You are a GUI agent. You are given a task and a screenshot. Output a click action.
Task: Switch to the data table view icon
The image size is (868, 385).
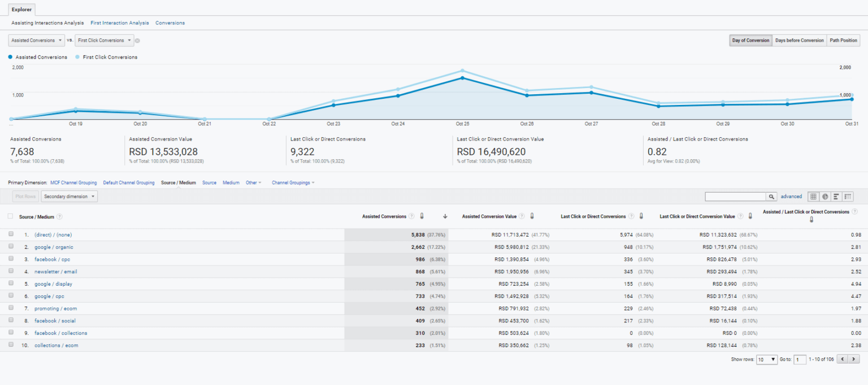coord(813,196)
